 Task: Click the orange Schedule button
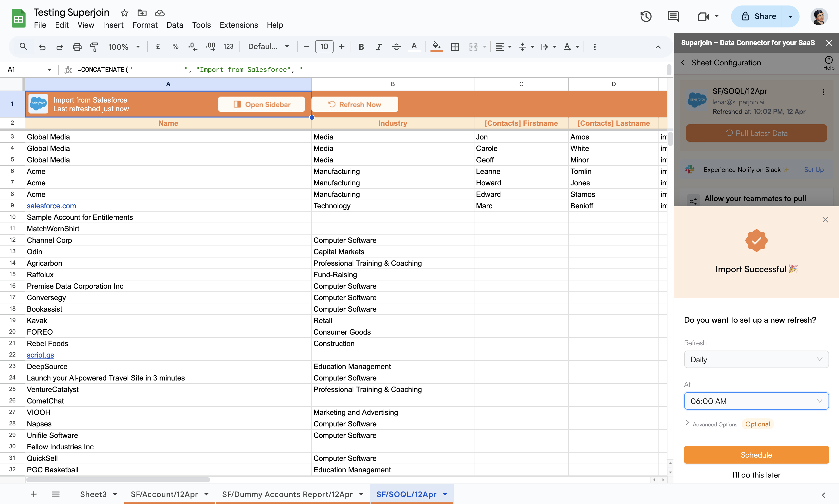click(x=756, y=455)
